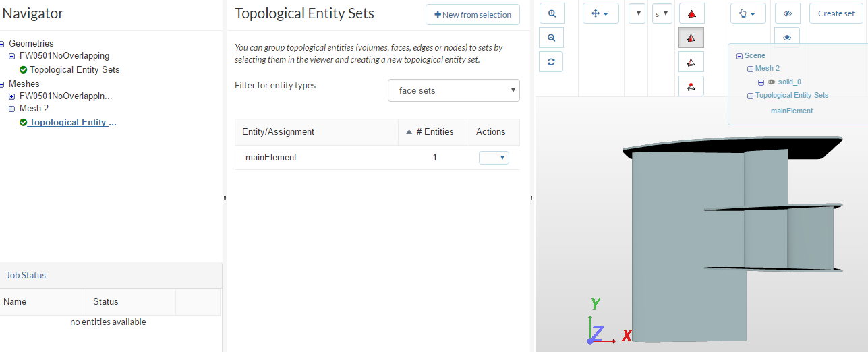
Task: Click the Create set button
Action: click(x=836, y=13)
